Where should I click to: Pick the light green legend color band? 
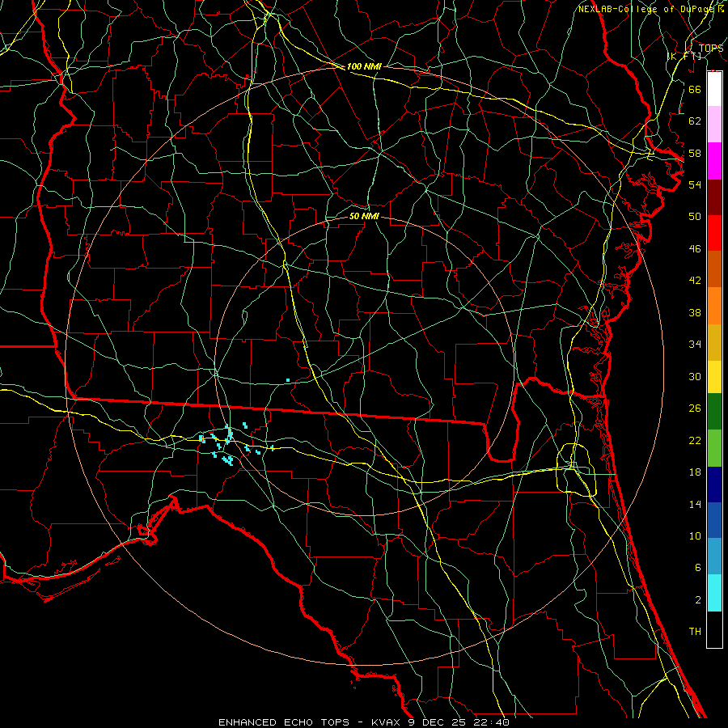714,448
